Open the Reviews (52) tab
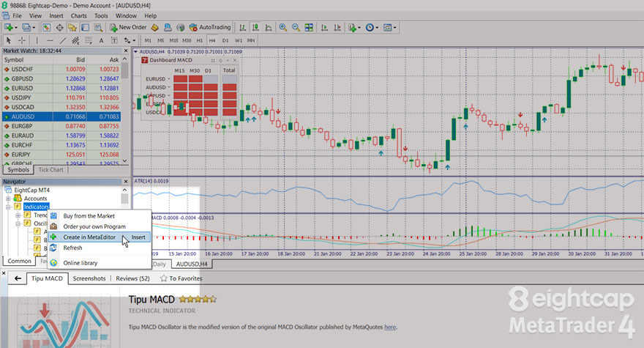 click(x=132, y=278)
